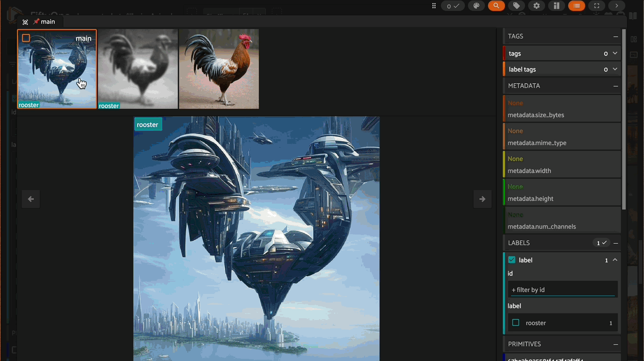Open the real rooster photo thumbnail
This screenshot has width=644, height=361.
219,69
